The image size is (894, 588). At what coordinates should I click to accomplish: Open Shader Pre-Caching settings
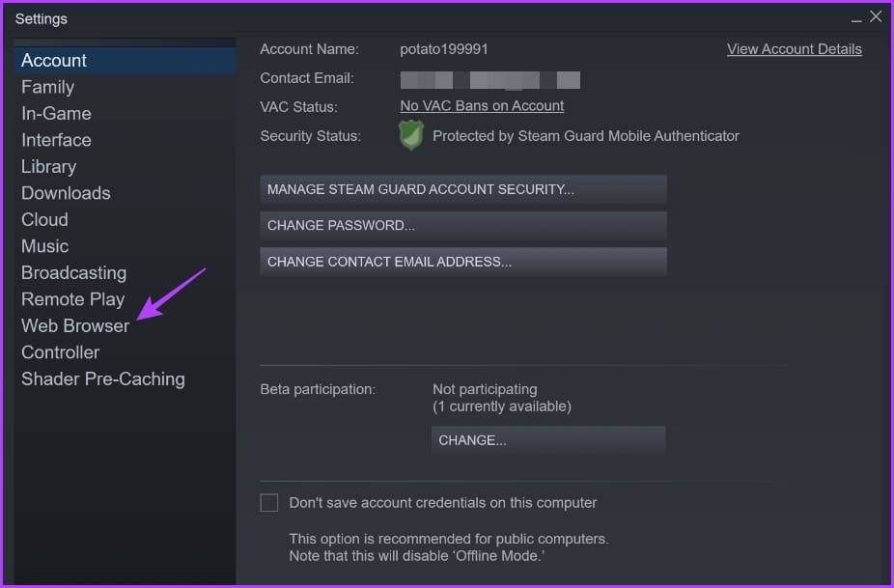point(103,378)
